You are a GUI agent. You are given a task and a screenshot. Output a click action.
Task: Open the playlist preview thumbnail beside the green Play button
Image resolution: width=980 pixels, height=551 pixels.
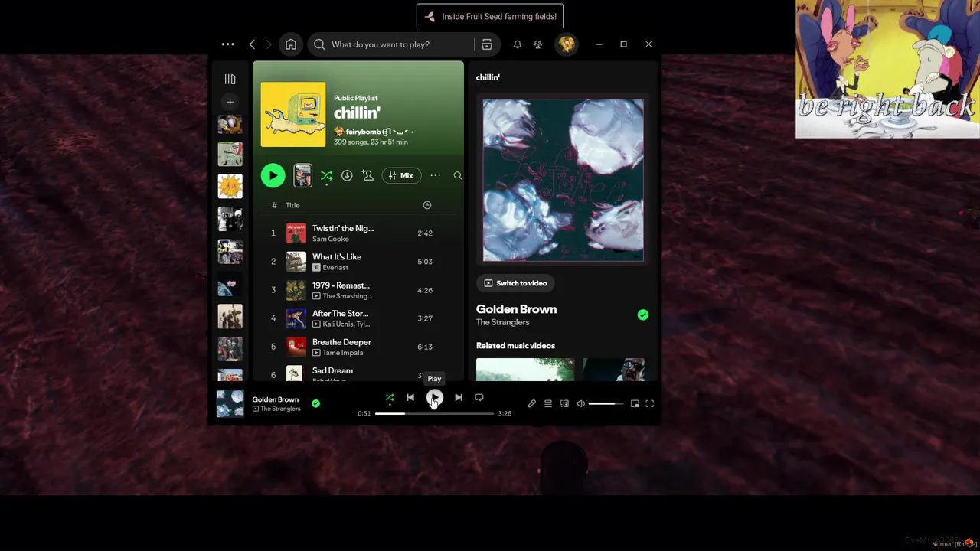coord(303,175)
